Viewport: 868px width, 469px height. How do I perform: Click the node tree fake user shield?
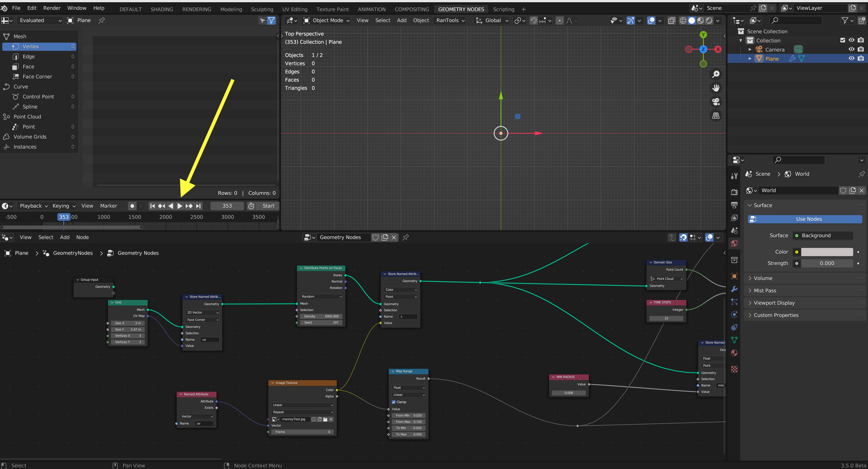point(375,237)
